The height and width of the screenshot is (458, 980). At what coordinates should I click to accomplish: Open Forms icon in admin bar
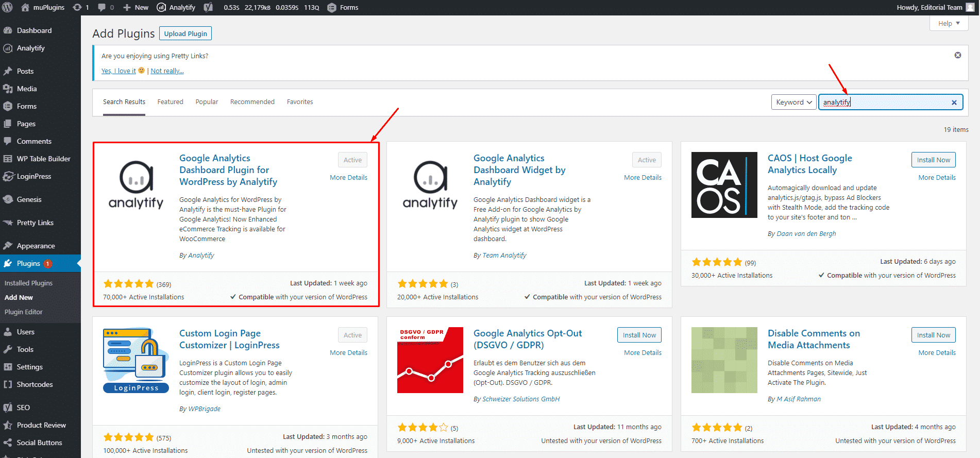[x=332, y=7]
